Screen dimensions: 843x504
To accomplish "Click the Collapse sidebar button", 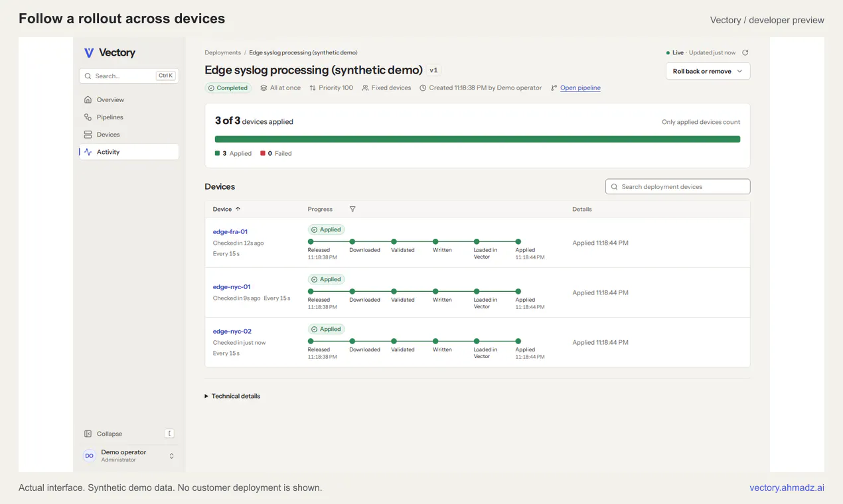I will (x=129, y=434).
